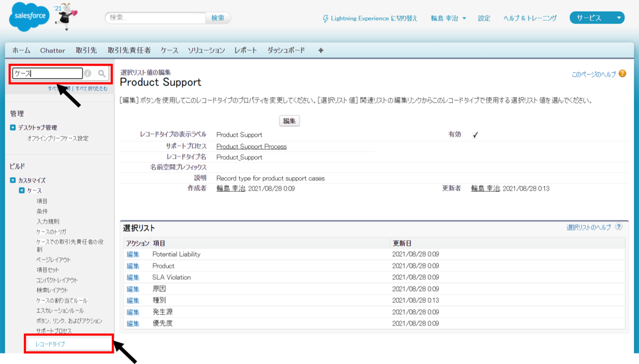Open 検索レイアウト in sidebar
639x364 pixels.
coord(52,290)
